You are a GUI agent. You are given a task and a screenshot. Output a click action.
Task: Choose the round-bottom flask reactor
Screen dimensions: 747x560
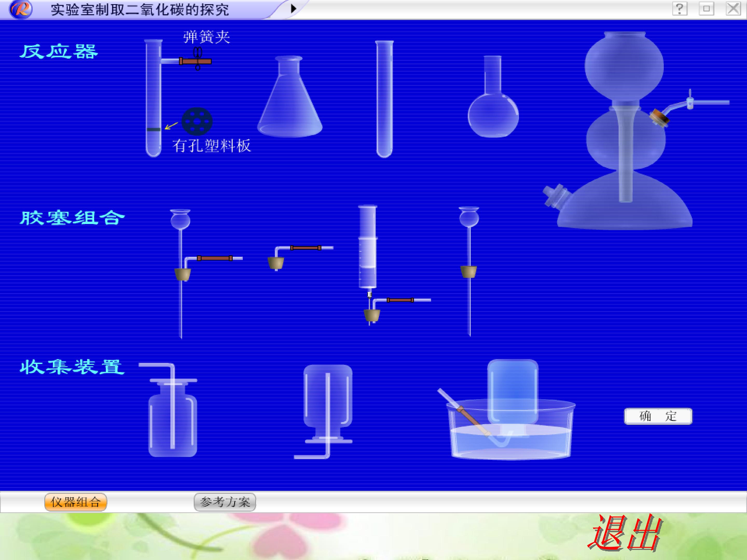click(493, 96)
